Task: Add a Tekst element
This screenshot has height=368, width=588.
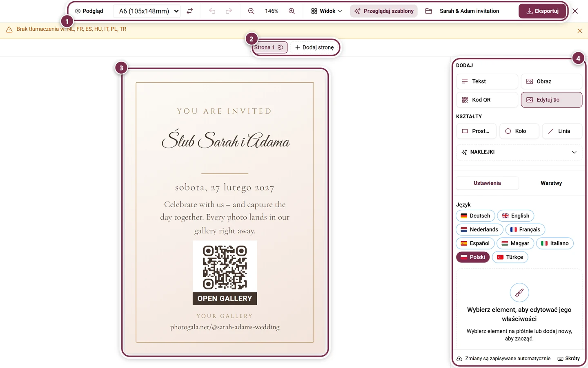Action: pos(487,81)
